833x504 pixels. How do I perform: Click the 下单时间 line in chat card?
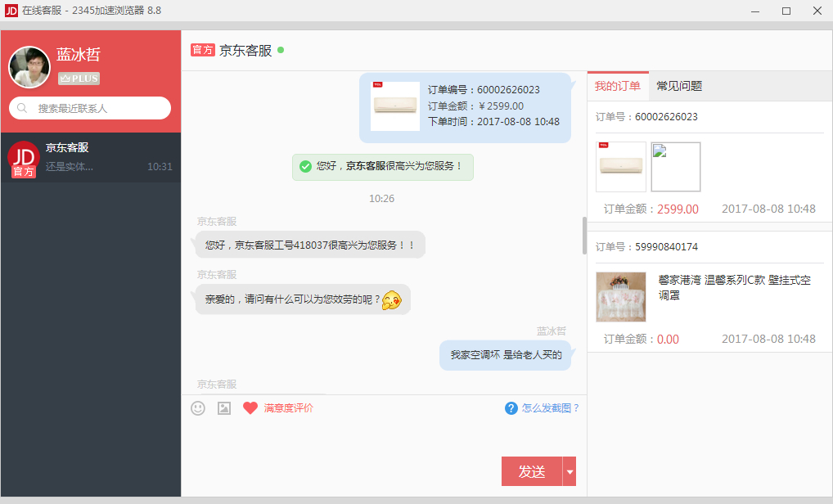pos(493,122)
